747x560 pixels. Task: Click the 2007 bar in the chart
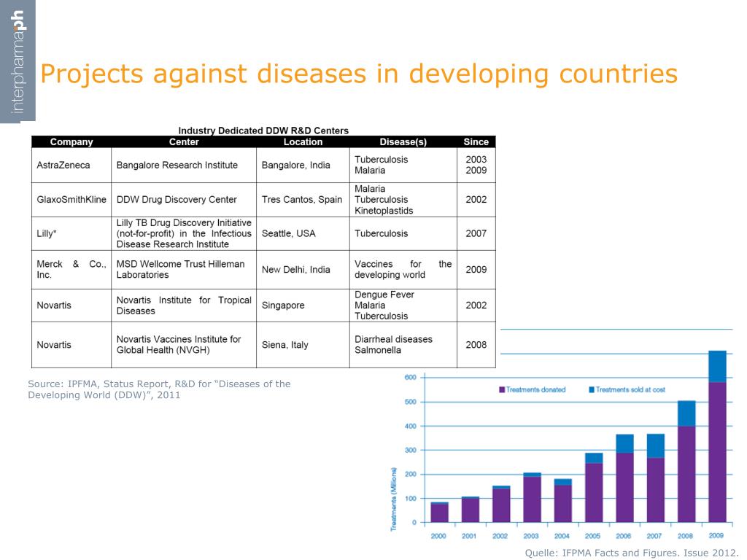pyautogui.click(x=656, y=478)
